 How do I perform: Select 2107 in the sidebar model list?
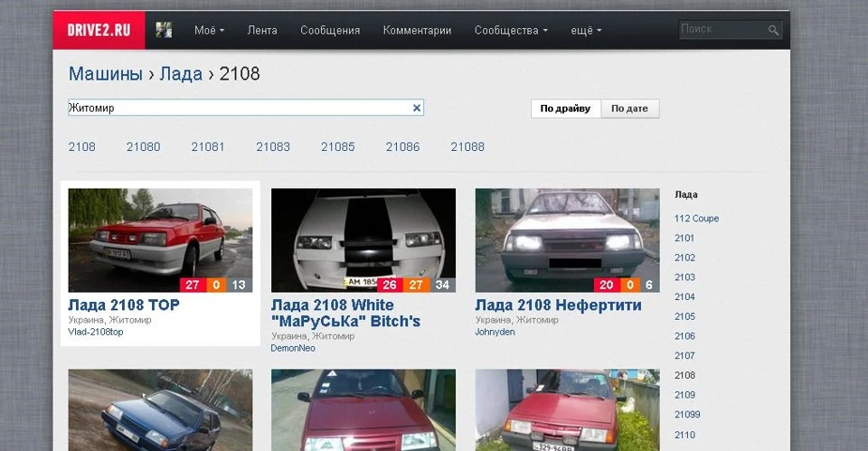pos(684,356)
